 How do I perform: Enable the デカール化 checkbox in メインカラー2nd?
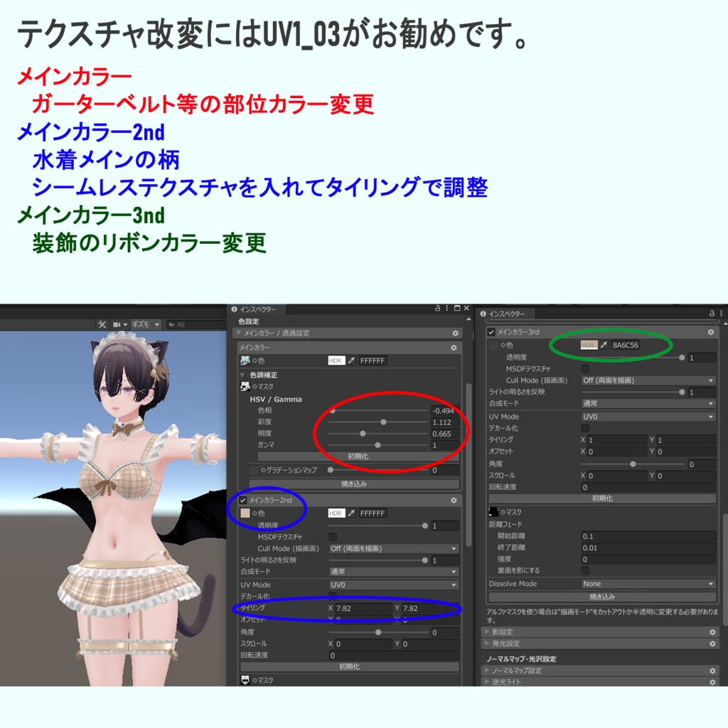333,596
